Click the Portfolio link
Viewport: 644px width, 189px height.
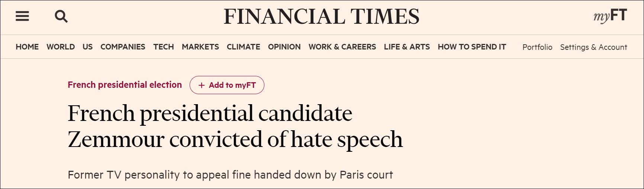pos(537,47)
